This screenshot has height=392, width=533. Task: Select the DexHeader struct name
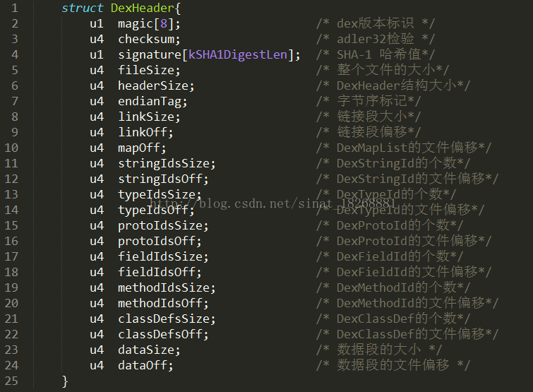point(143,8)
